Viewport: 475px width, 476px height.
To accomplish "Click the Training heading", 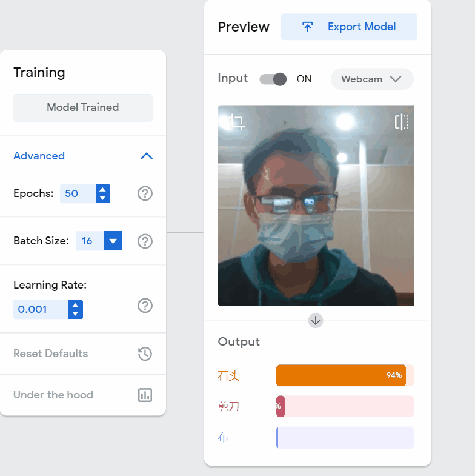I will point(39,73).
